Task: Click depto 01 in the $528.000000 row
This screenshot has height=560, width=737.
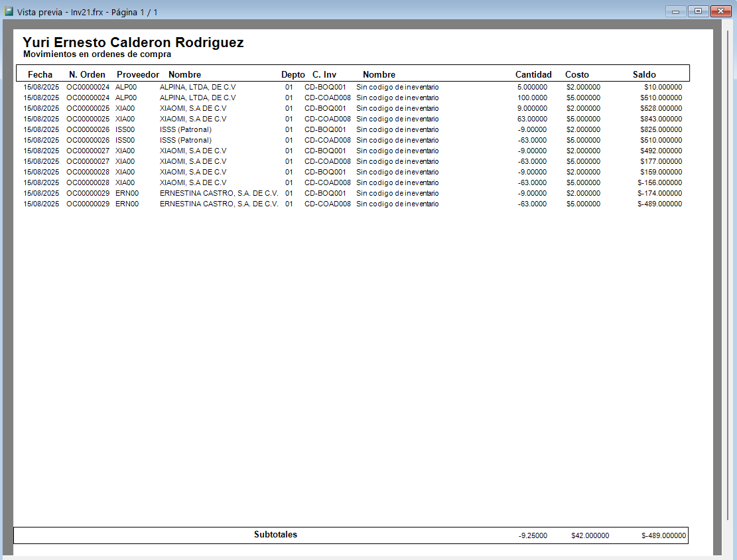Action: click(289, 108)
